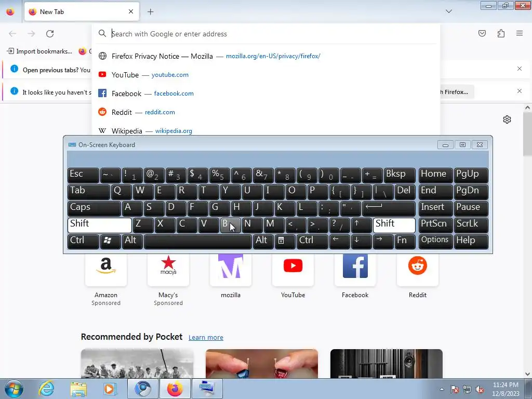Expand the list all tabs chevron
The height and width of the screenshot is (399, 532).
pyautogui.click(x=448, y=11)
